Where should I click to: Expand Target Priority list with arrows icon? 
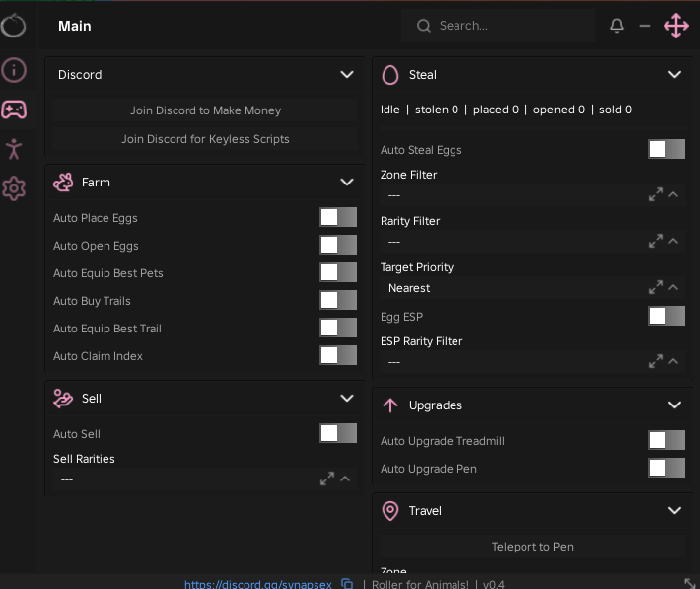(656, 287)
